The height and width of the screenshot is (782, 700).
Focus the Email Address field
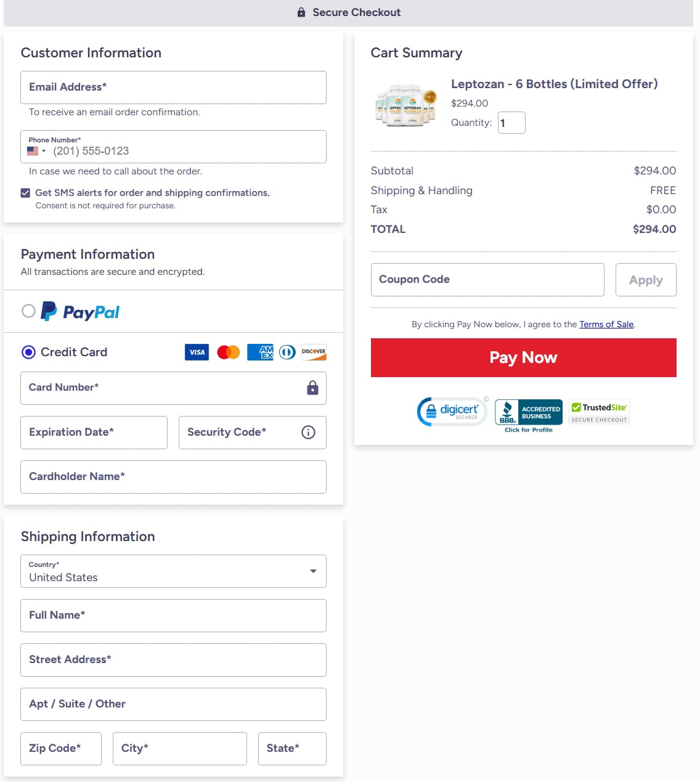click(x=173, y=88)
